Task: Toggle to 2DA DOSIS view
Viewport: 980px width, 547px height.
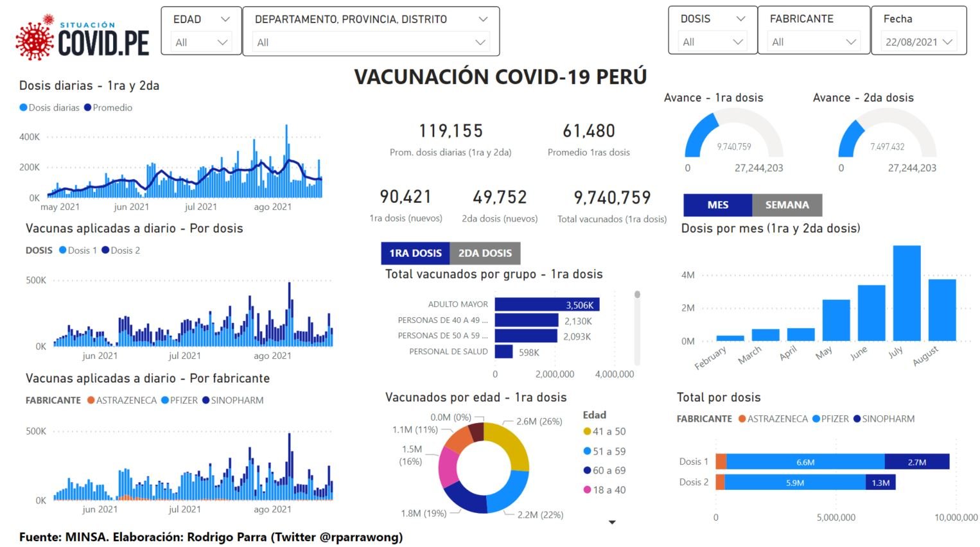Action: coord(485,253)
